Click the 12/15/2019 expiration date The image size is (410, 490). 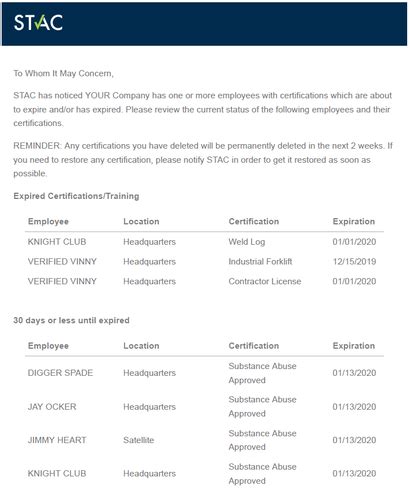click(354, 261)
